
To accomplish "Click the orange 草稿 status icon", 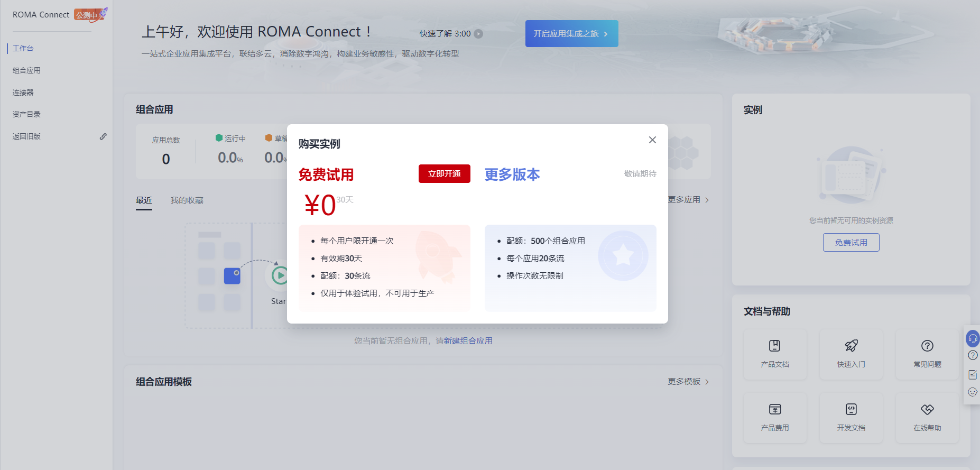I will (x=269, y=138).
